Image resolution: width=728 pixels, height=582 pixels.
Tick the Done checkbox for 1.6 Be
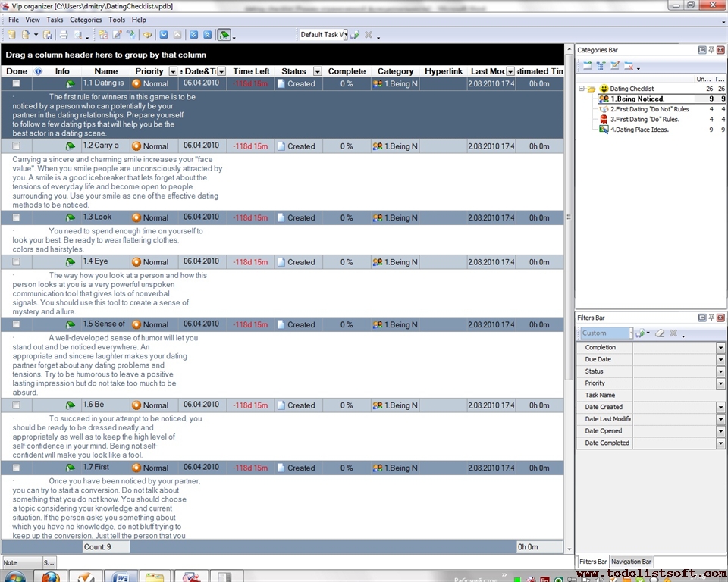[x=16, y=405]
